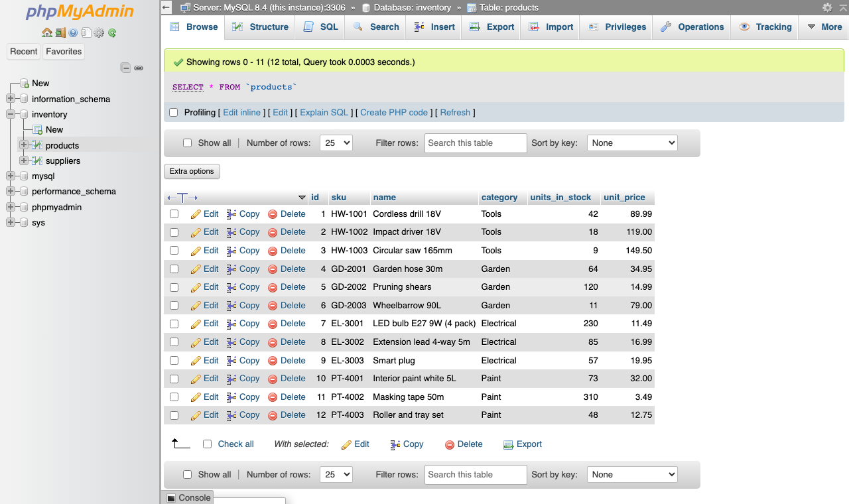This screenshot has width=849, height=504.
Task: Click the Extra options button
Action: point(192,171)
